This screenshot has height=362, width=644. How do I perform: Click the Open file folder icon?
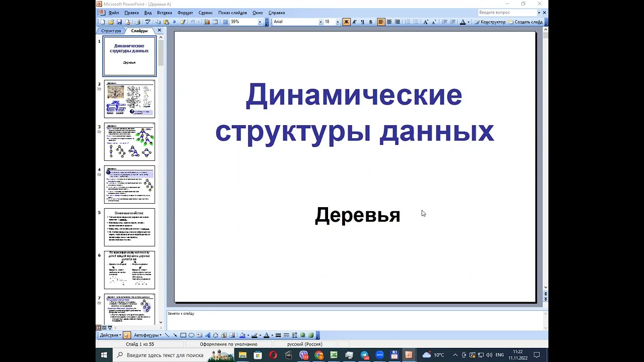pyautogui.click(x=111, y=22)
